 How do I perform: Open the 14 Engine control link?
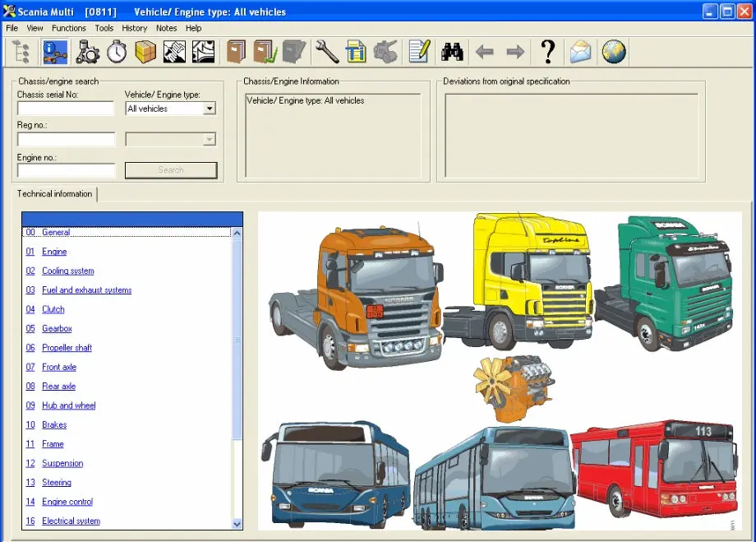pos(59,502)
